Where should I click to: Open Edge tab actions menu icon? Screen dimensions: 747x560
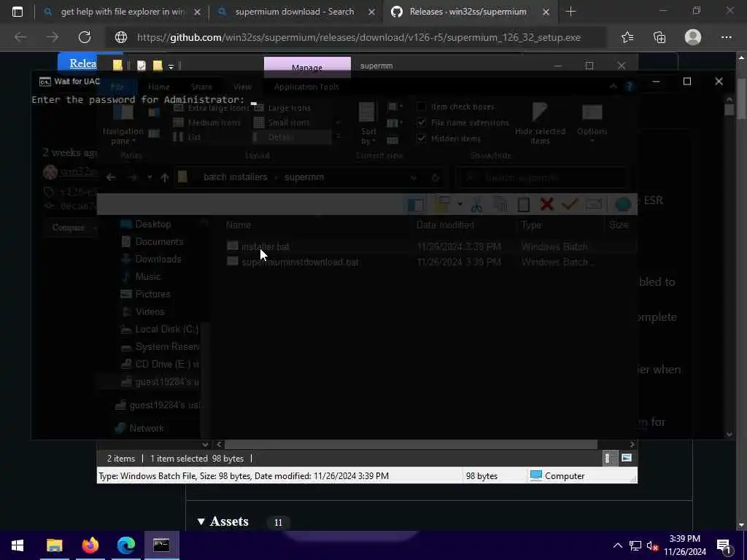[x=18, y=12]
